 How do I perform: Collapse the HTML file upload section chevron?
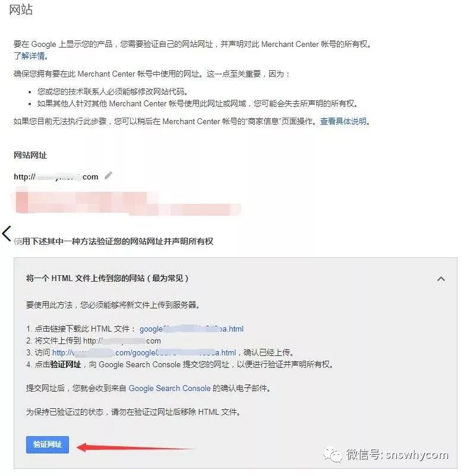pyautogui.click(x=441, y=279)
